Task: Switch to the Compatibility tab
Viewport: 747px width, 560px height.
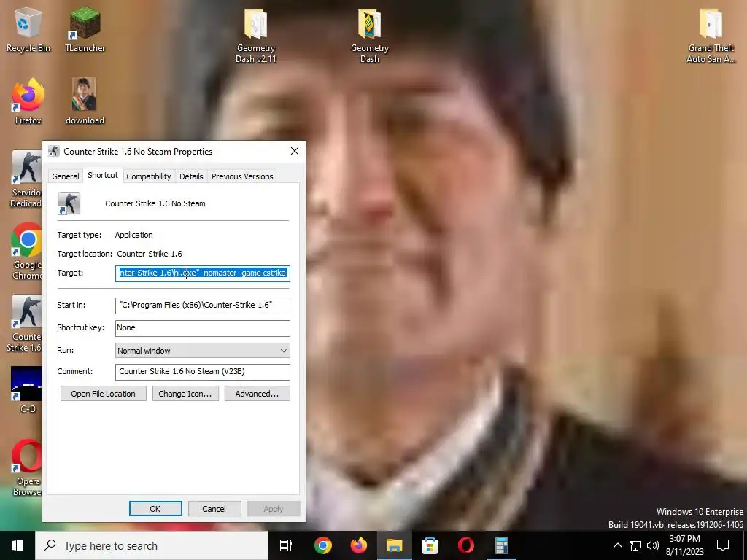Action: click(x=149, y=176)
